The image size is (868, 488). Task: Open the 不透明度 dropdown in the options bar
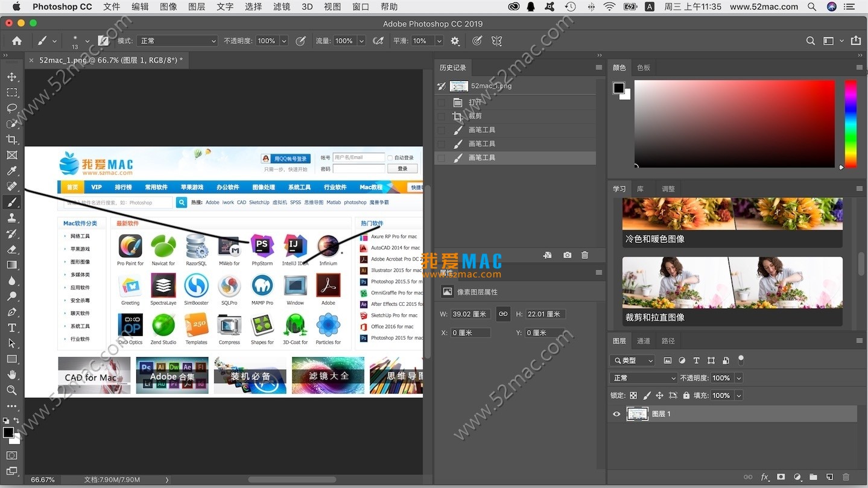point(283,40)
